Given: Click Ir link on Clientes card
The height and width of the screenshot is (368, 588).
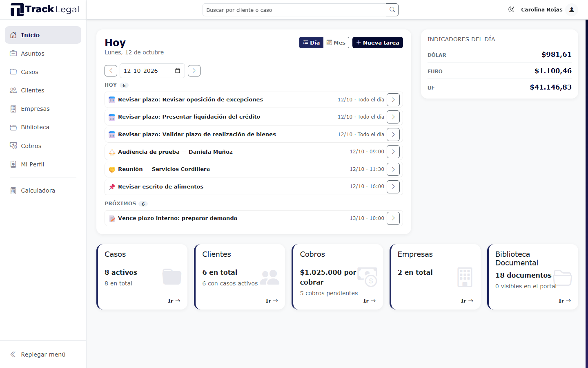Looking at the screenshot, I should pyautogui.click(x=272, y=301).
